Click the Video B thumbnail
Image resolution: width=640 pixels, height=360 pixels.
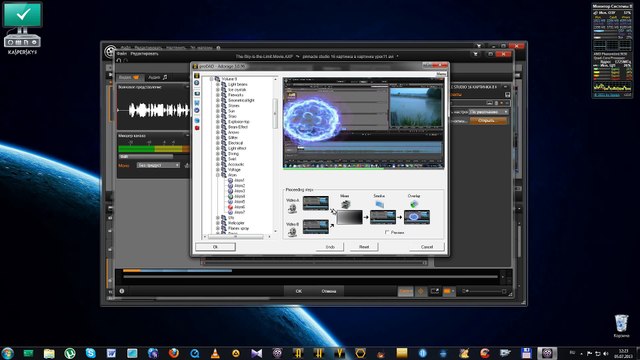click(316, 227)
